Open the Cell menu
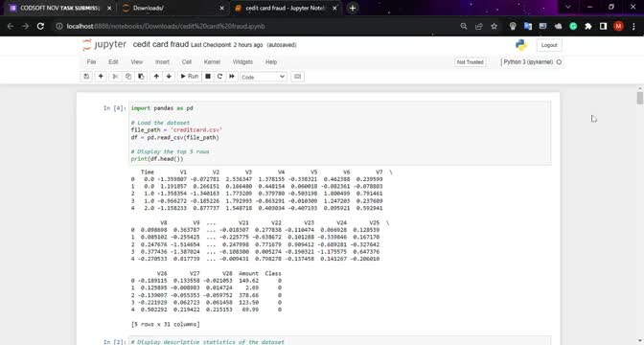The image size is (644, 345). [x=187, y=62]
